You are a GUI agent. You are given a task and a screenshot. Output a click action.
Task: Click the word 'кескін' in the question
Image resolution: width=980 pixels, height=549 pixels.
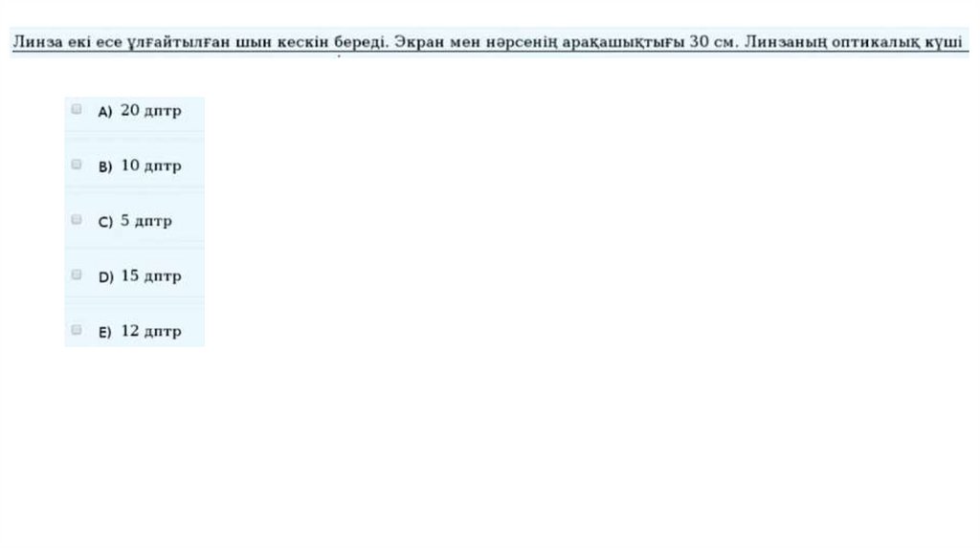pyautogui.click(x=302, y=42)
